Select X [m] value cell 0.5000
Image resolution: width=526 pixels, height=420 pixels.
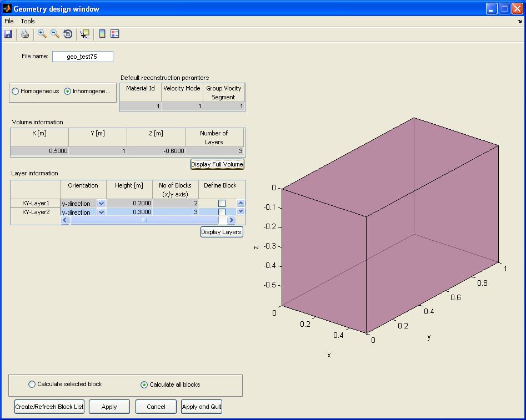point(39,151)
